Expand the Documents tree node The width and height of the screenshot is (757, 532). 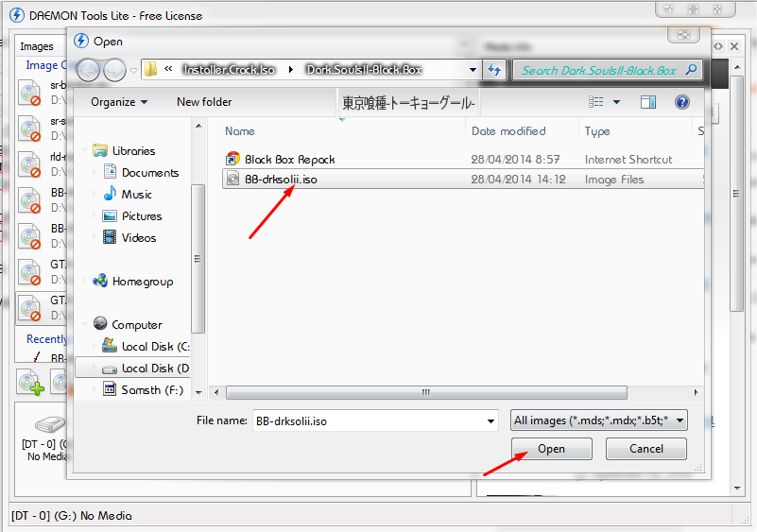[95, 171]
